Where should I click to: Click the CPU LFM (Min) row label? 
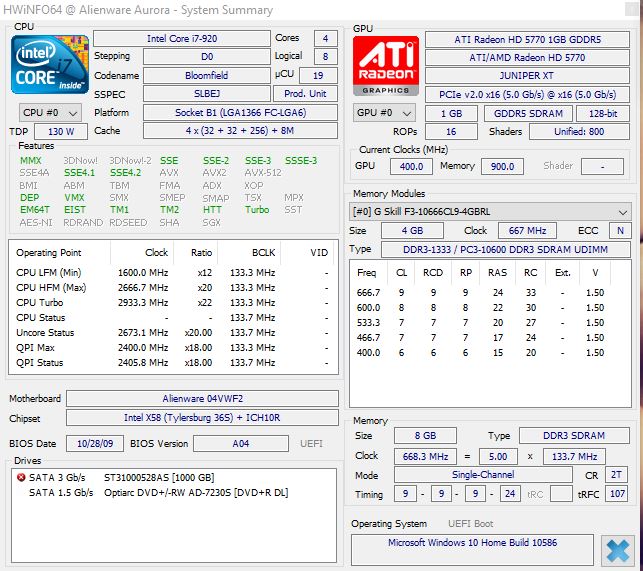[48, 273]
